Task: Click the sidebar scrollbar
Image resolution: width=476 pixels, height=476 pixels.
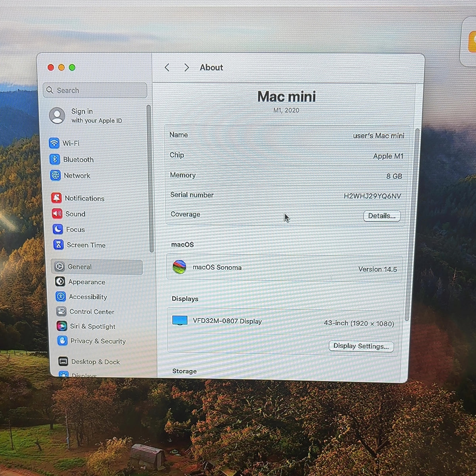Action: 150,178
